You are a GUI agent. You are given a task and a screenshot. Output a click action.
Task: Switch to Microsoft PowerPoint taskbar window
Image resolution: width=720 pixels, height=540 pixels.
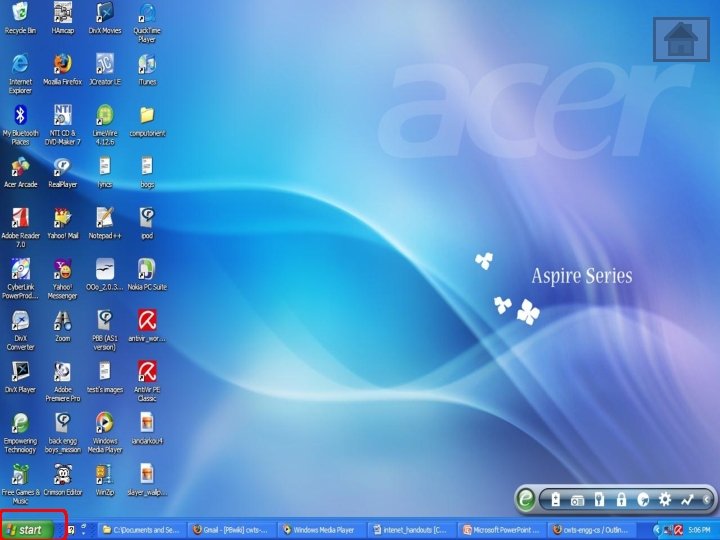[x=501, y=530]
